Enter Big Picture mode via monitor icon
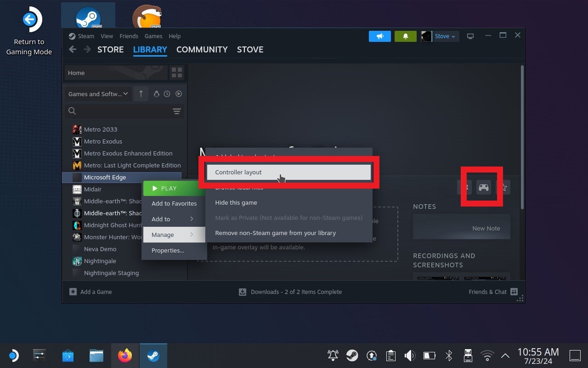The width and height of the screenshot is (588, 368). 470,36
